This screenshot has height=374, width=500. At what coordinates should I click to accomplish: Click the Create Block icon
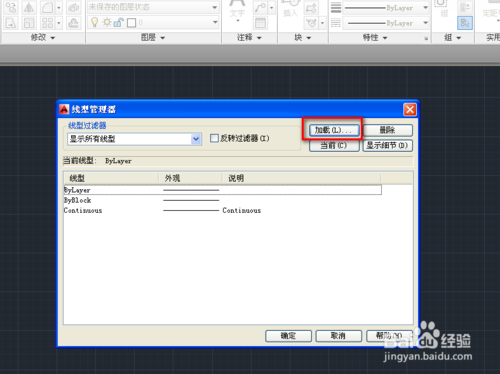(311, 8)
